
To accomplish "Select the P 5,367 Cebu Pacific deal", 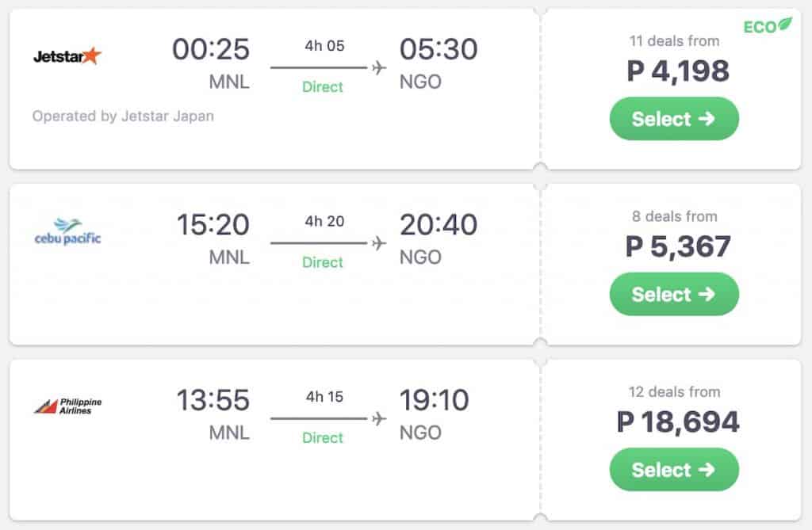I will click(674, 295).
